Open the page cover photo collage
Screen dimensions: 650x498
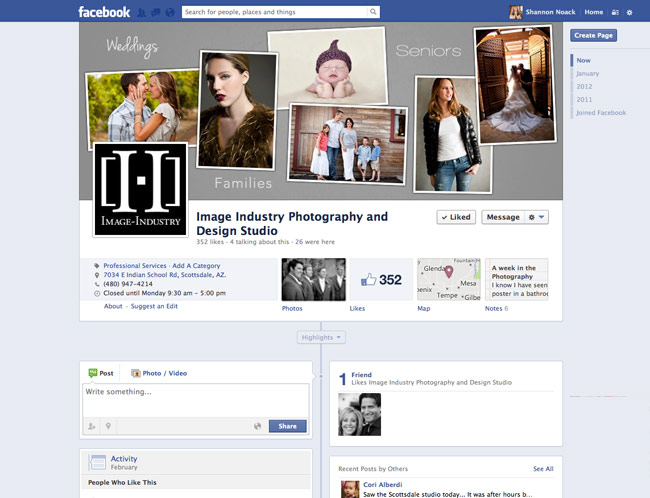[321, 111]
